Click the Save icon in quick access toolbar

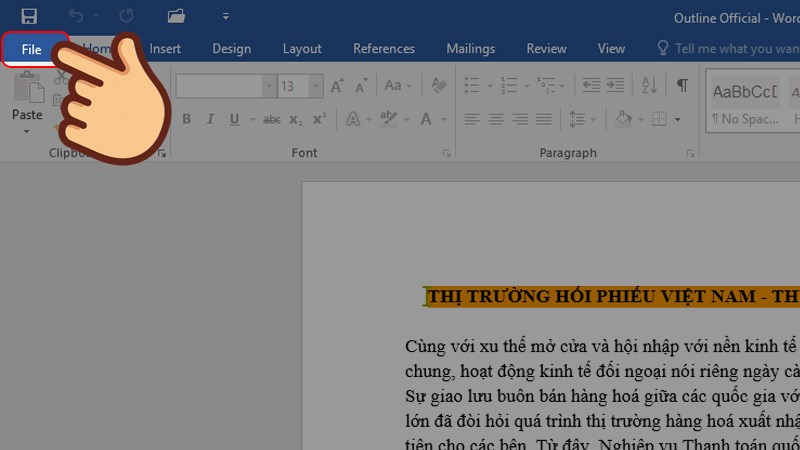click(x=29, y=16)
